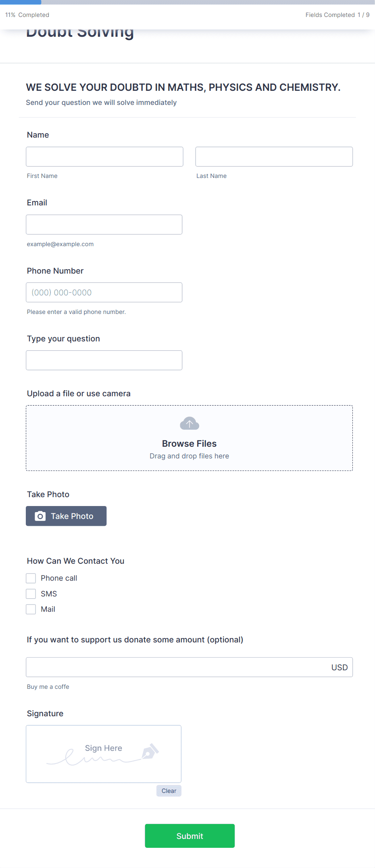Enable the Phone call contact option
This screenshot has height=868, width=375.
click(x=31, y=578)
